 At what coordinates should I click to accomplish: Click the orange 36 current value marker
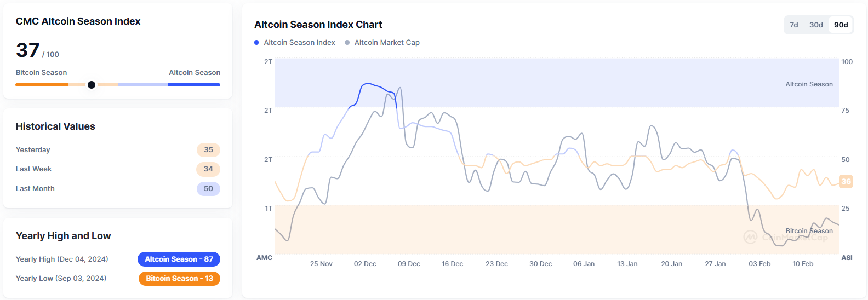click(846, 181)
